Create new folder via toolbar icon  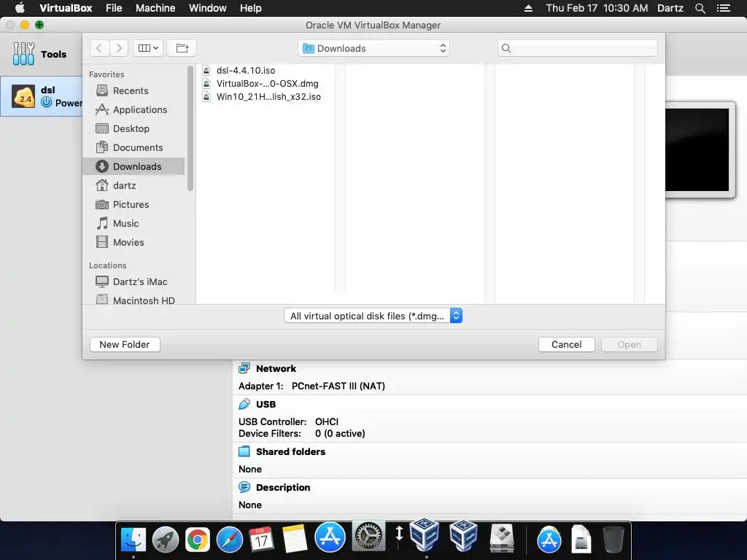[182, 48]
